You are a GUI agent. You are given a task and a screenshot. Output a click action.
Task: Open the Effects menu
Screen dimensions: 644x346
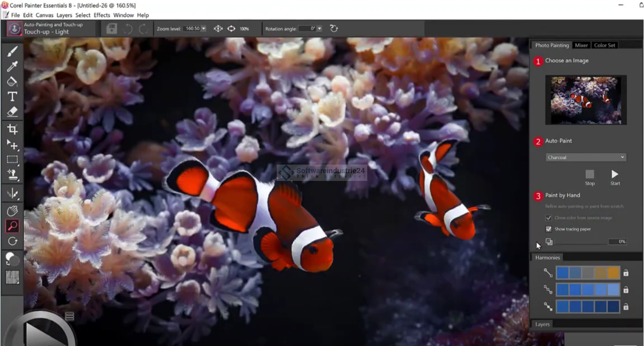102,15
